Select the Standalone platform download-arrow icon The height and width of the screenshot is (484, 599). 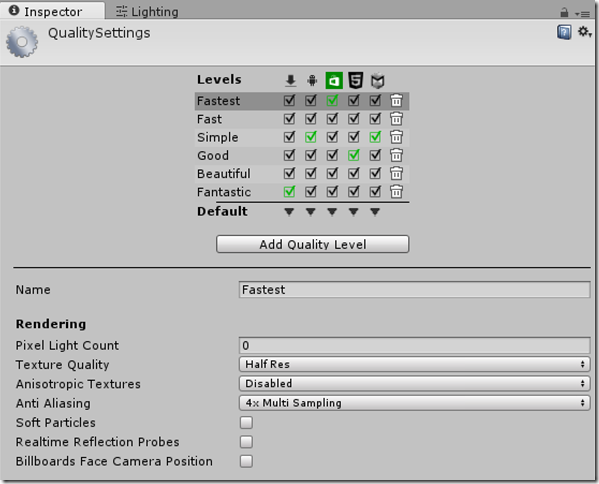pos(291,81)
